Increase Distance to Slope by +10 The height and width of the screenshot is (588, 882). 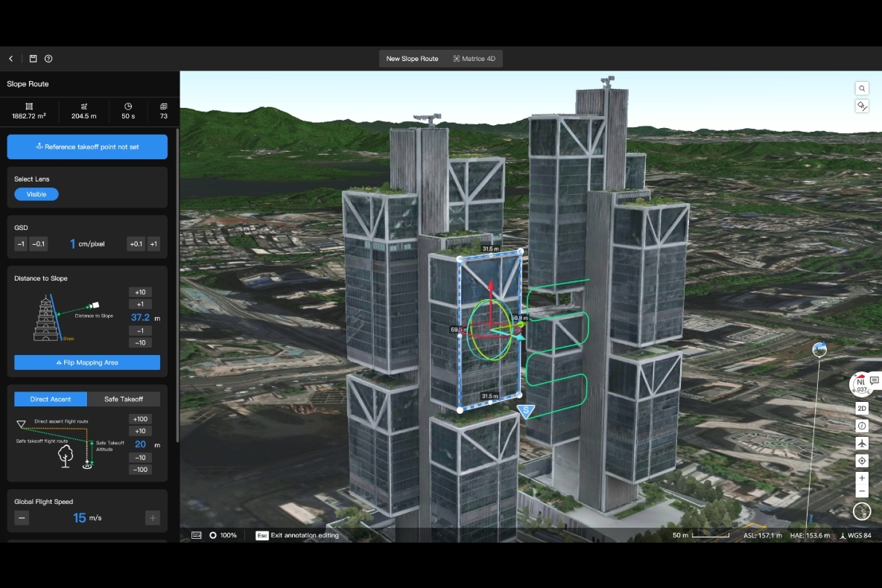tap(140, 292)
